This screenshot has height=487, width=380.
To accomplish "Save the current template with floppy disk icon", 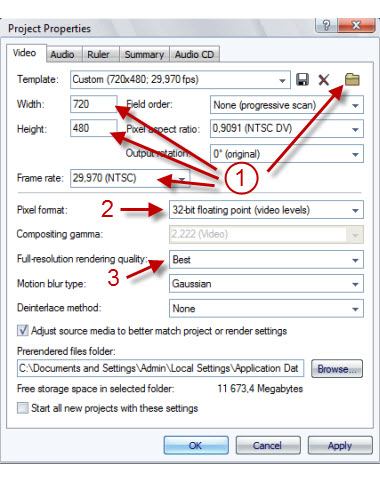I will tap(302, 80).
